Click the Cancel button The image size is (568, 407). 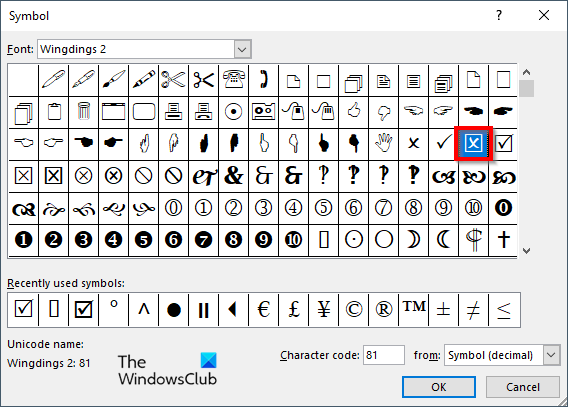(x=523, y=387)
